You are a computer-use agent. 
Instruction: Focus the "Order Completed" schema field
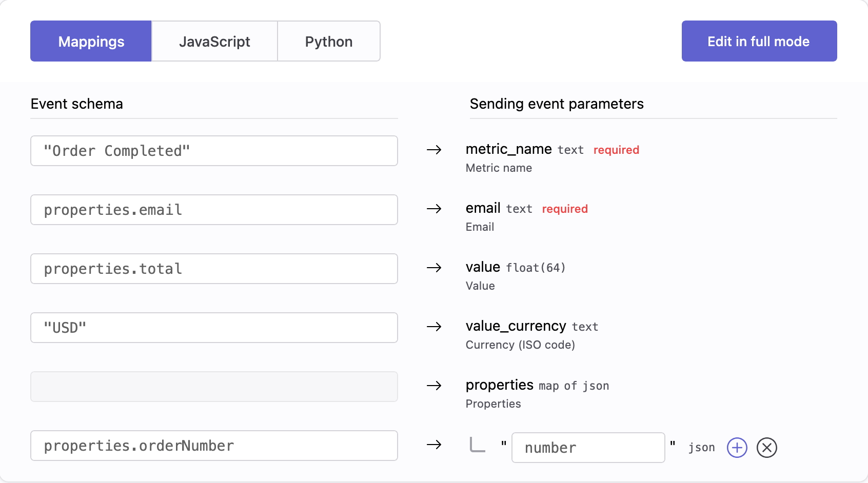click(214, 151)
